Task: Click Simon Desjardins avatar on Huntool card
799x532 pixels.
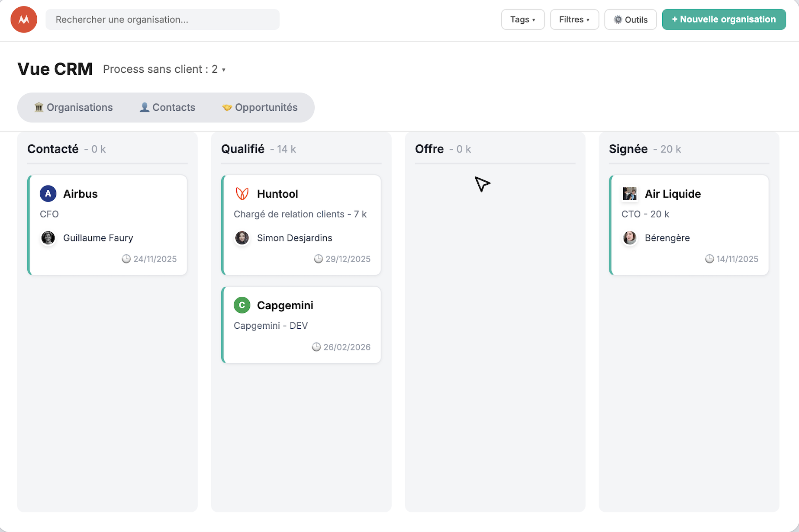Action: coord(242,238)
